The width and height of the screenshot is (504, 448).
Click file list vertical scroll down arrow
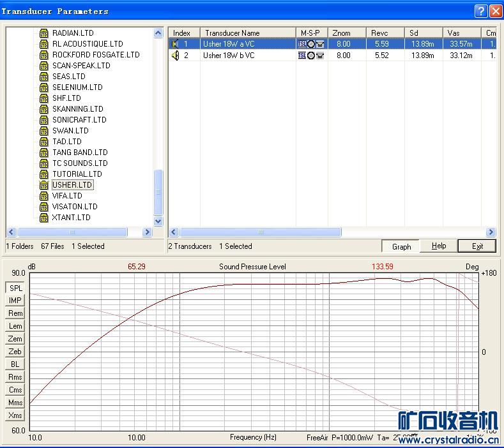[x=158, y=221]
